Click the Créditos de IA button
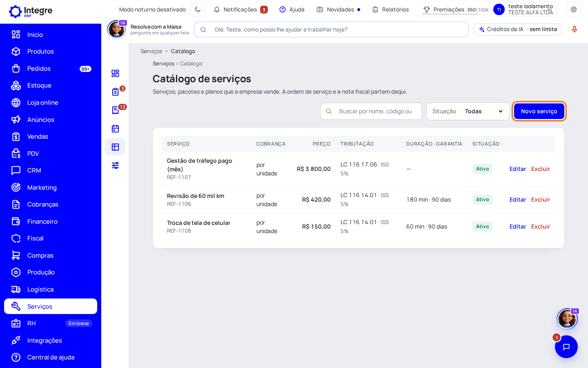The height and width of the screenshot is (368, 588). click(x=518, y=29)
